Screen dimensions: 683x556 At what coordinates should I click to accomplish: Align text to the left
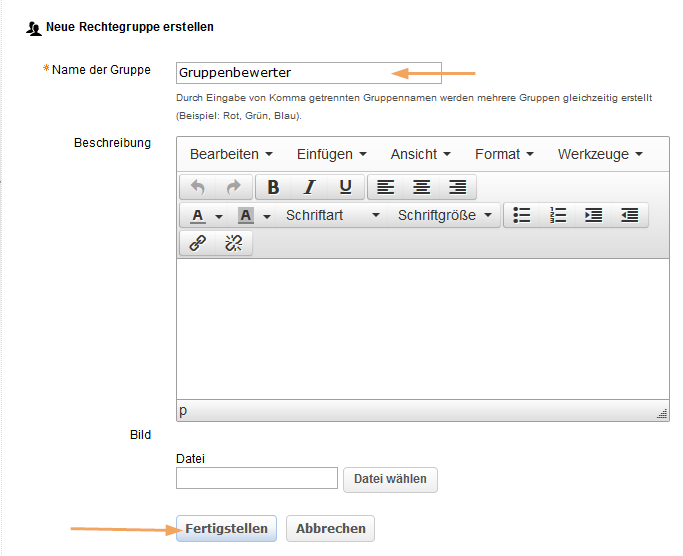(386, 187)
